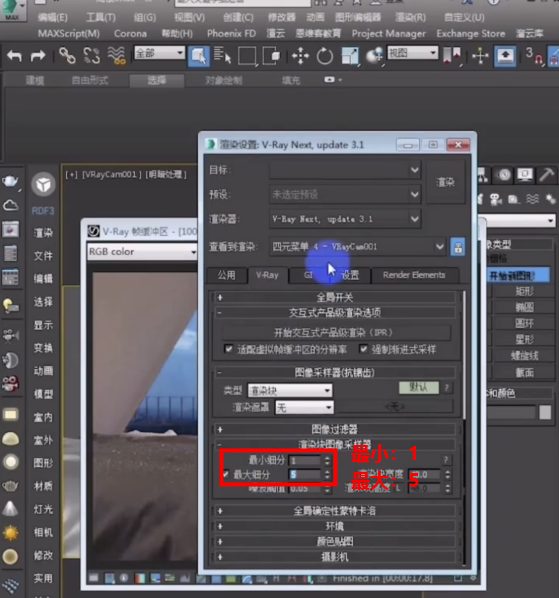Click the lock icon beside View to Render
The width and height of the screenshot is (559, 598).
(458, 247)
